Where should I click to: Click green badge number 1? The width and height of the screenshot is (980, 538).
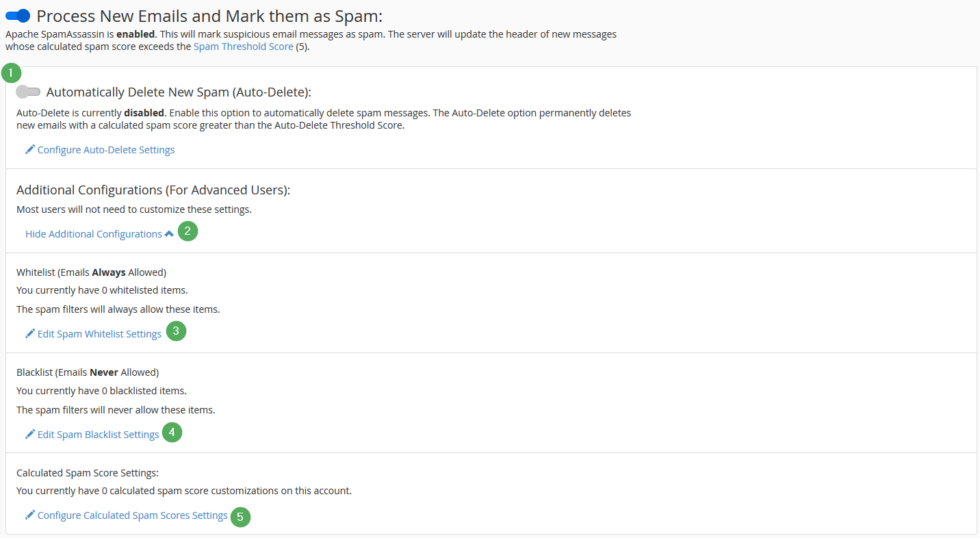pyautogui.click(x=12, y=73)
